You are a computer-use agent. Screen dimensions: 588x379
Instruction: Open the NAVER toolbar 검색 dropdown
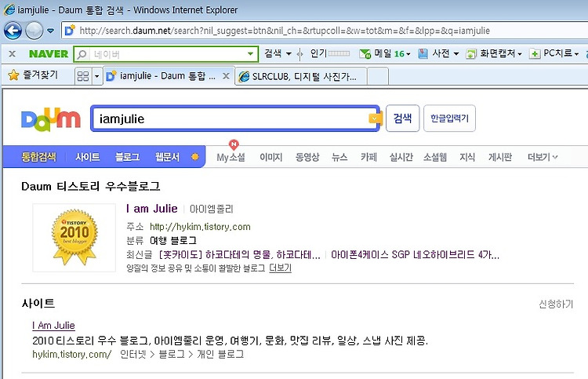278,53
